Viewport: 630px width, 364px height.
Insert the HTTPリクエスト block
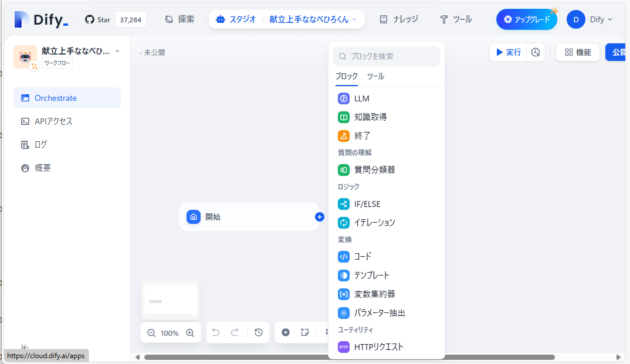pyautogui.click(x=386, y=347)
